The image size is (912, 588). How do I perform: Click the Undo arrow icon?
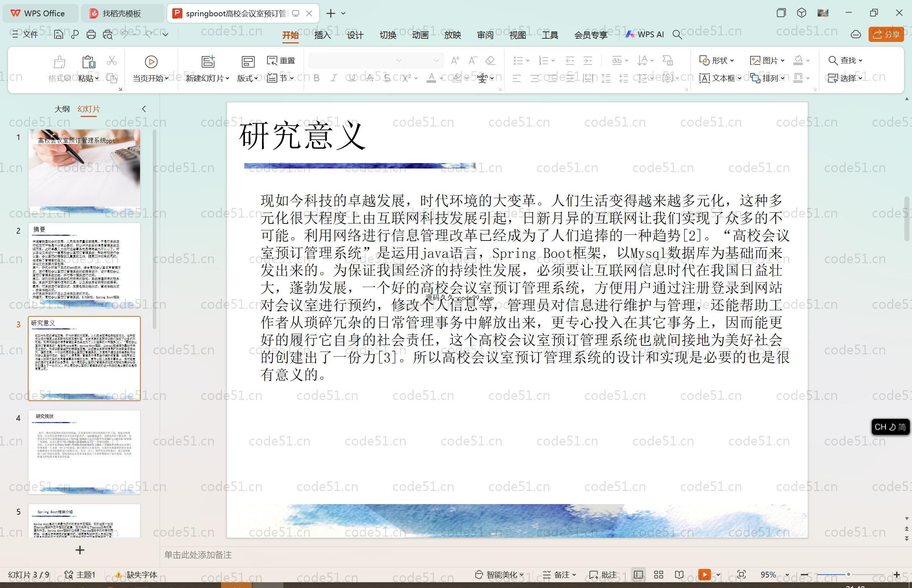click(x=124, y=34)
